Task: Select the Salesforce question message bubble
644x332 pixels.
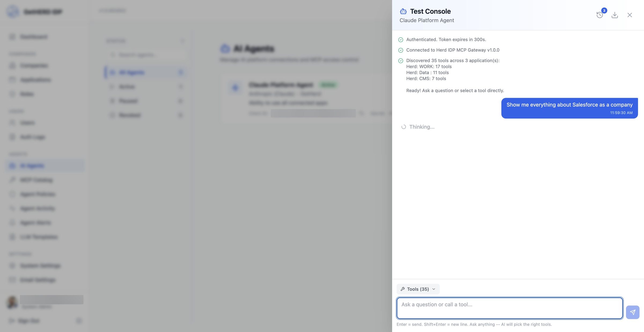Action: click(x=569, y=108)
